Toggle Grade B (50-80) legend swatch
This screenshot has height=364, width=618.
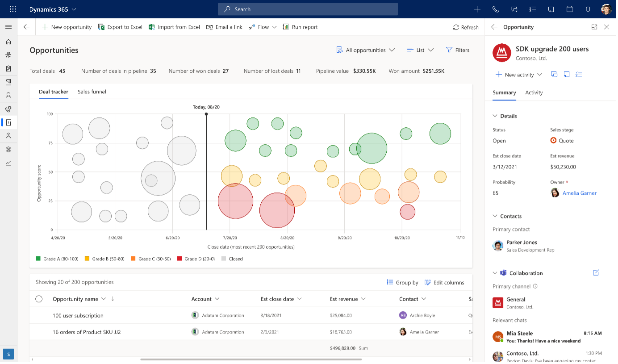[87, 259]
